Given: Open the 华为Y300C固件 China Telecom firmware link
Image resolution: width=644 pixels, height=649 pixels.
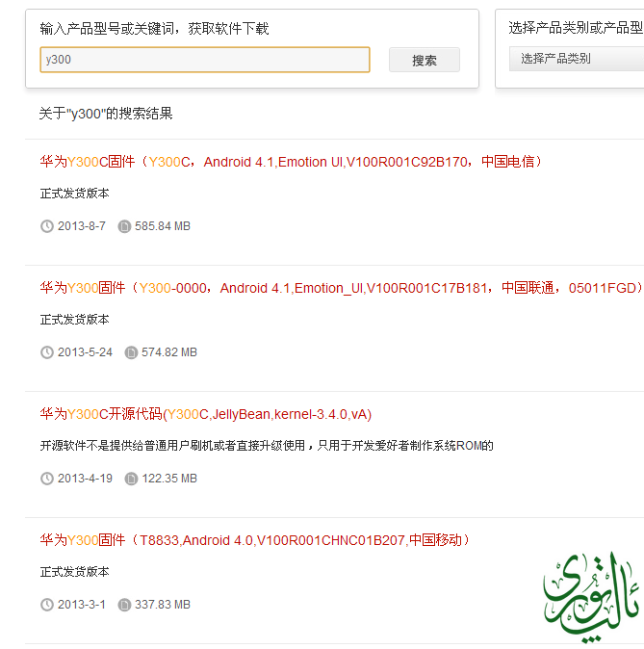Looking at the screenshot, I should (x=291, y=162).
